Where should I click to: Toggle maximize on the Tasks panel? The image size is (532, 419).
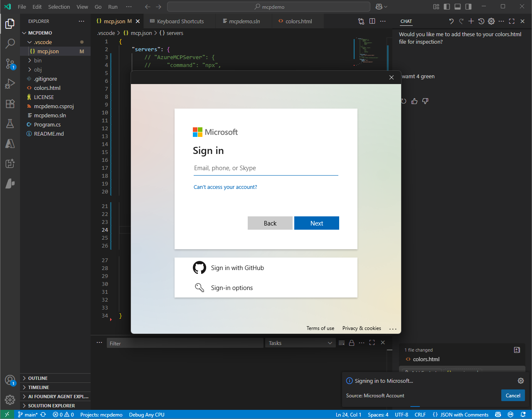pos(372,342)
